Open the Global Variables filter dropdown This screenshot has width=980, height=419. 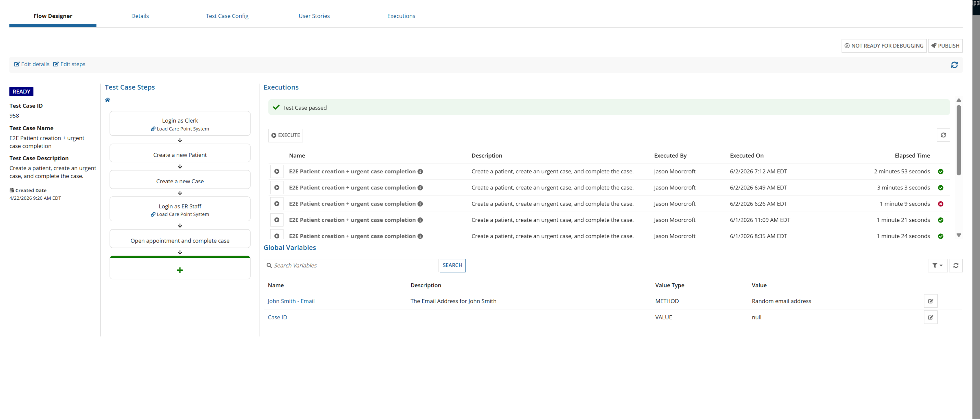937,265
